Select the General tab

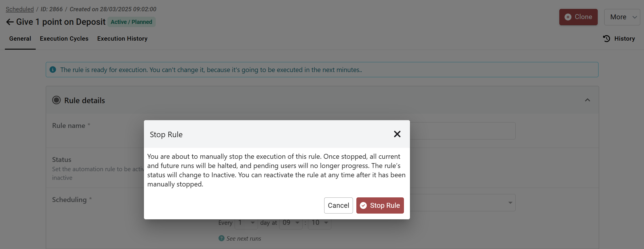(20, 39)
